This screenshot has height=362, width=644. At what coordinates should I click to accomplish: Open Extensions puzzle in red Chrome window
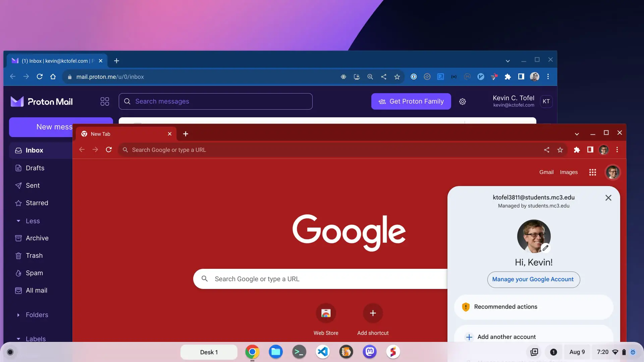coord(577,150)
